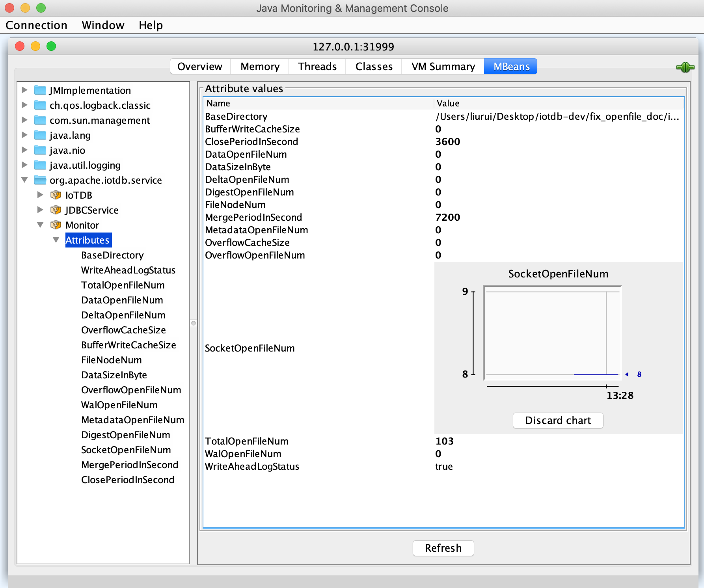
Task: Collapse the Monitor MBean node
Action: 40,225
